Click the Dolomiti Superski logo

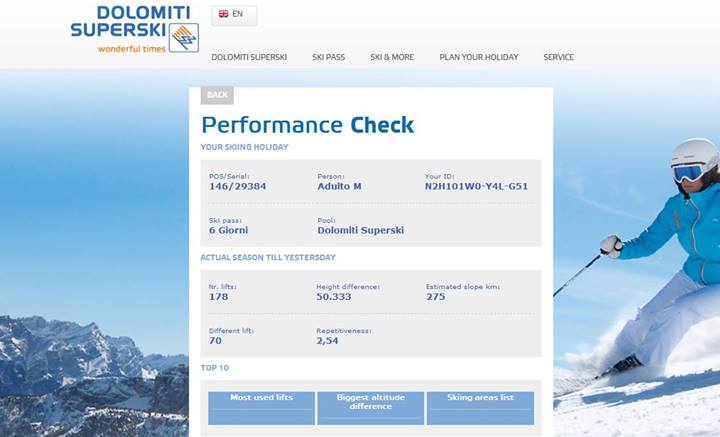tap(134, 28)
